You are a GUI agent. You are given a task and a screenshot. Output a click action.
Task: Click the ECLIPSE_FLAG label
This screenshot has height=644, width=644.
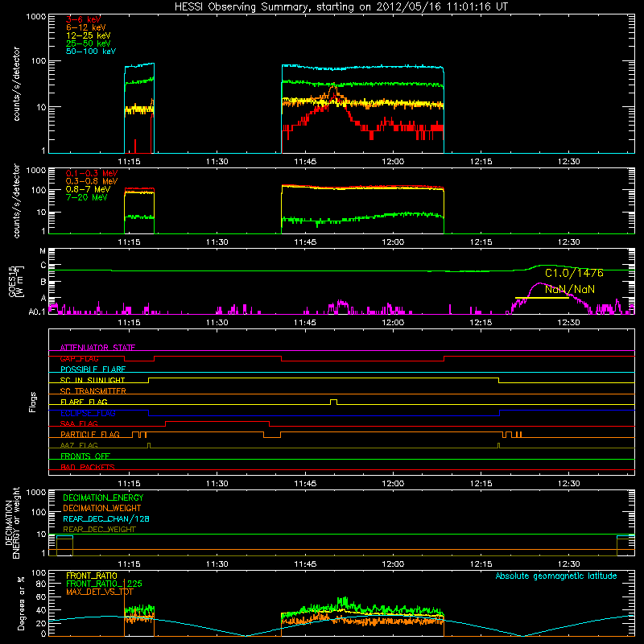click(88, 413)
